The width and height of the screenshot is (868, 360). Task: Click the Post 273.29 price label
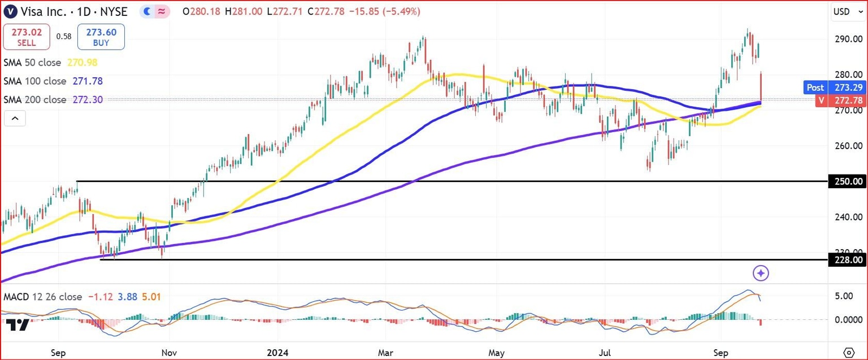coord(835,88)
